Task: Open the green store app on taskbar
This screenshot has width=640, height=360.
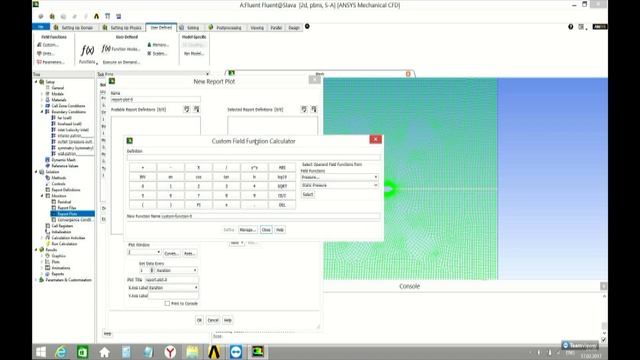Action: pyautogui.click(x=83, y=352)
